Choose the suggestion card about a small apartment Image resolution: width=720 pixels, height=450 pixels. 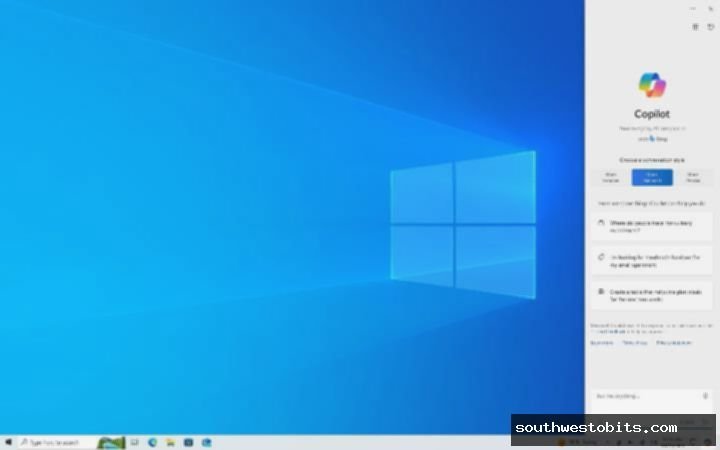point(652,261)
